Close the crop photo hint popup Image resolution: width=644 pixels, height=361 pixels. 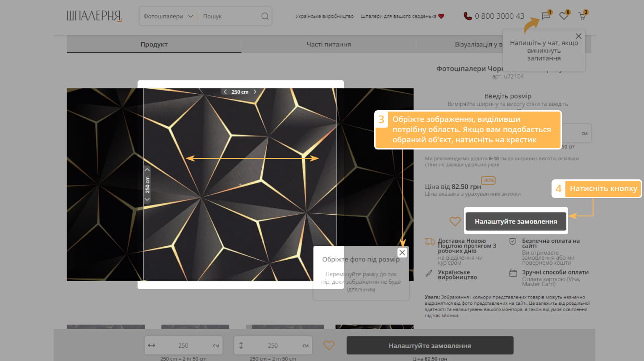click(402, 253)
